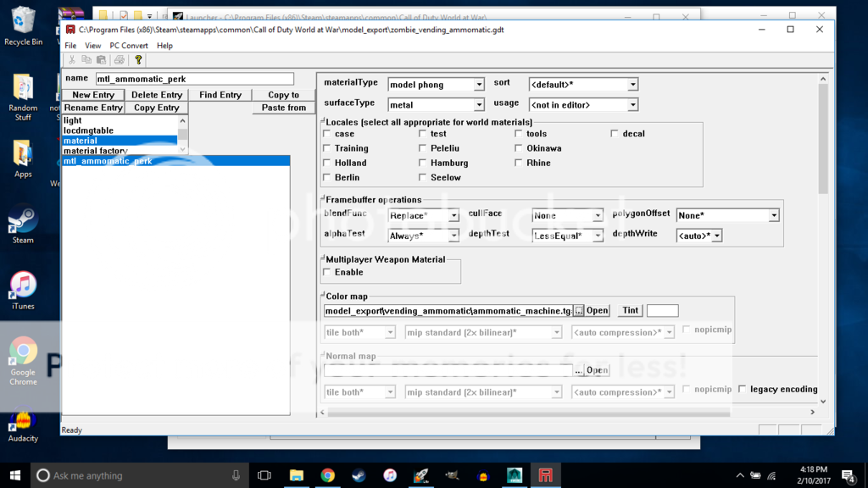Select the Recycle Bin desktop icon

[x=23, y=25]
